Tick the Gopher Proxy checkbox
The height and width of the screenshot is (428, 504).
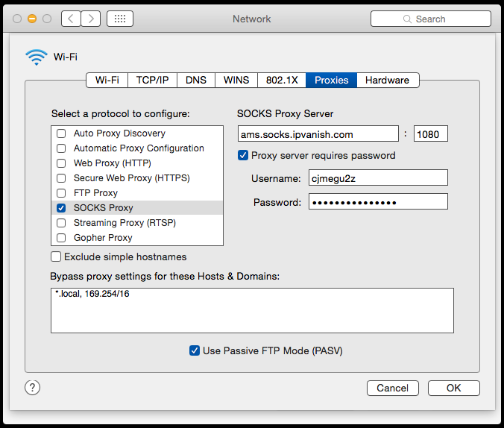(61, 238)
